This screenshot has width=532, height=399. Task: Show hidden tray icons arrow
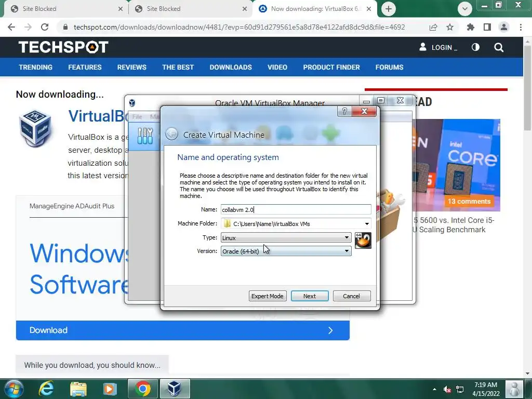434,389
